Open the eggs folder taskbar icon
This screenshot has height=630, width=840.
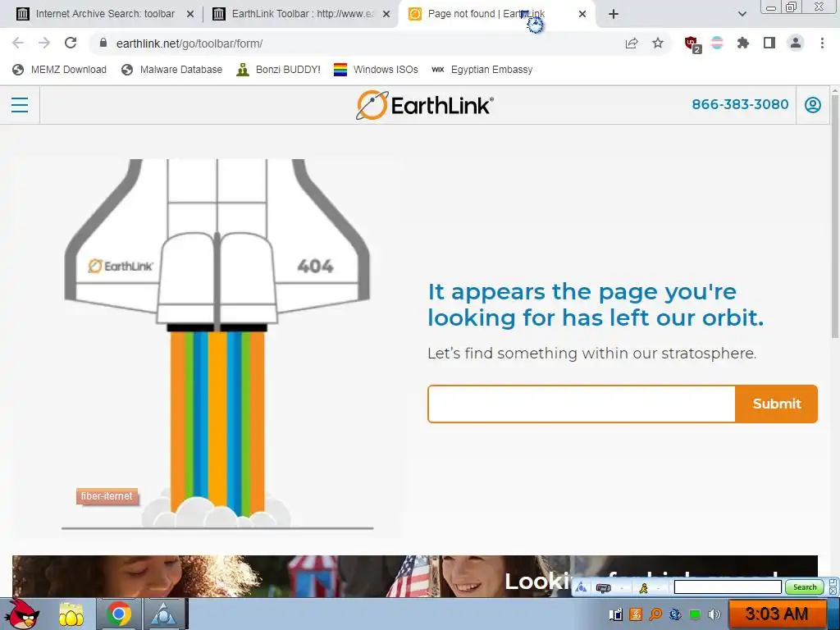tap(71, 614)
